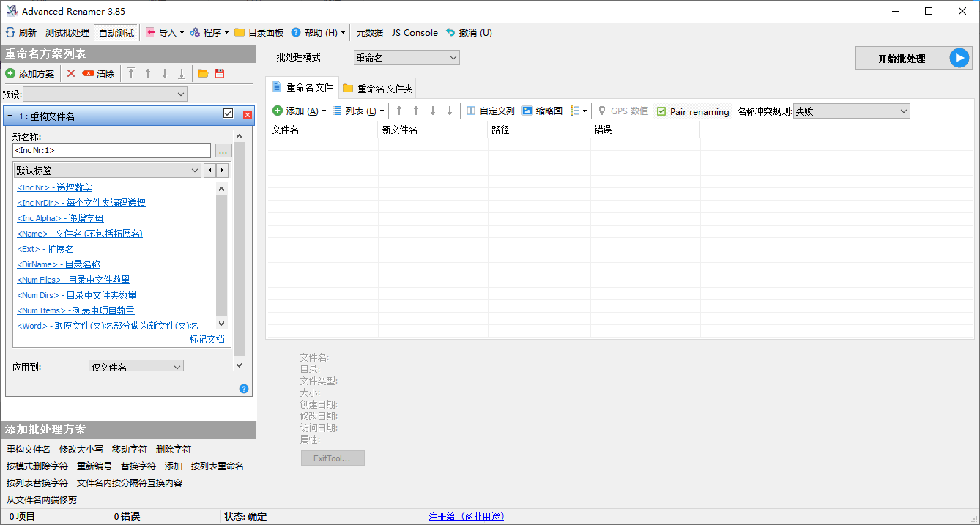Move method to bottom in method list
980x525 pixels.
pos(182,73)
